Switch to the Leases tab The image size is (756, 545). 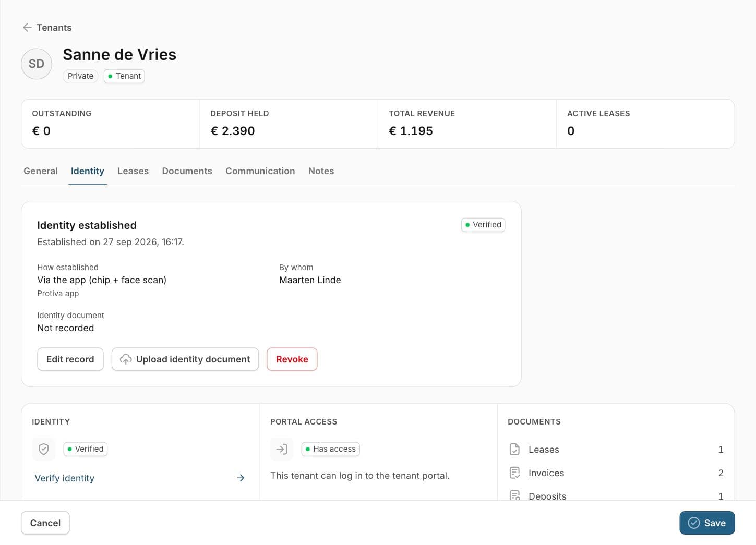(133, 171)
